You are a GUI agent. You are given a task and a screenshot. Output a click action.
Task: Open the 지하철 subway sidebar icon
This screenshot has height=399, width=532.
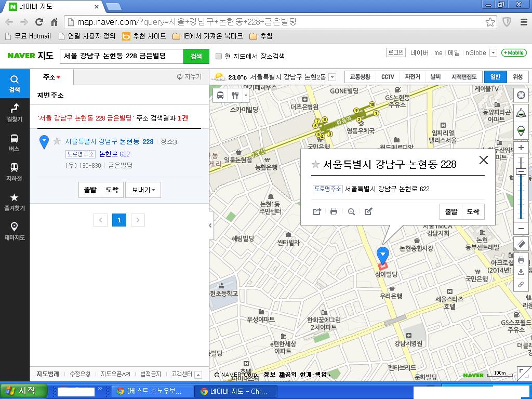15,171
